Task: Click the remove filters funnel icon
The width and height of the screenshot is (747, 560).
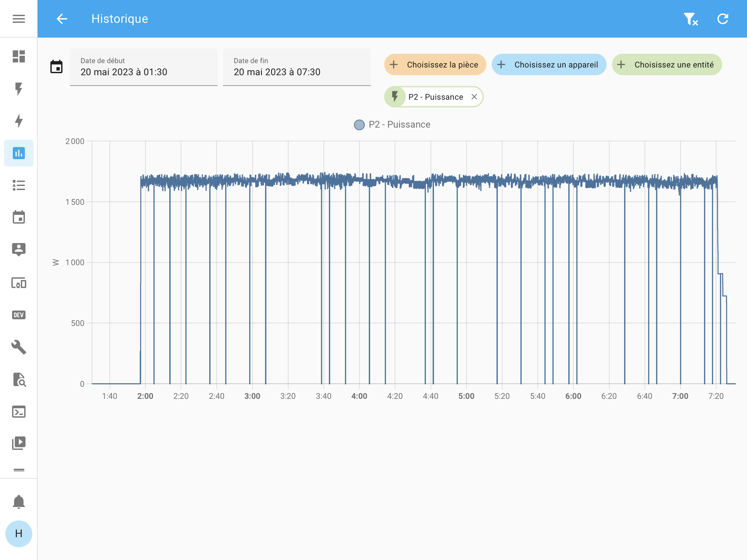Action: 690,19
